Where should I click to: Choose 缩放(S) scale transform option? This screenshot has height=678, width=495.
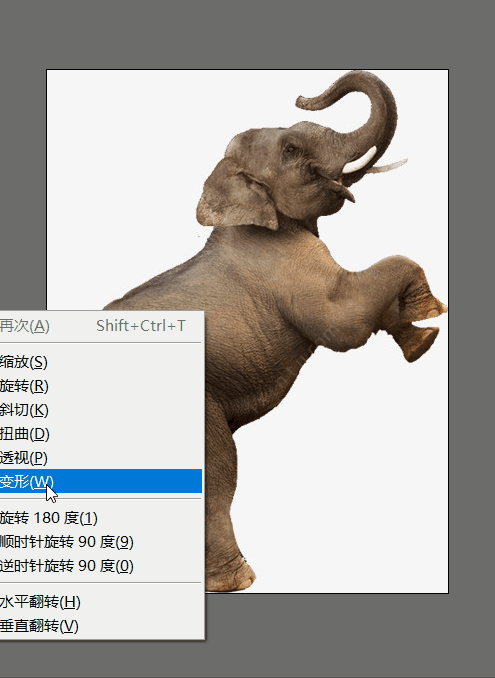coord(101,362)
